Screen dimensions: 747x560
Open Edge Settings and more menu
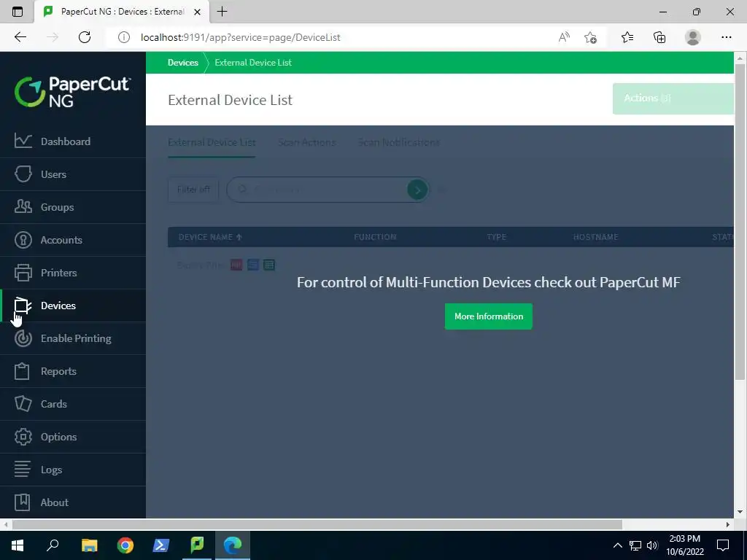tap(726, 37)
